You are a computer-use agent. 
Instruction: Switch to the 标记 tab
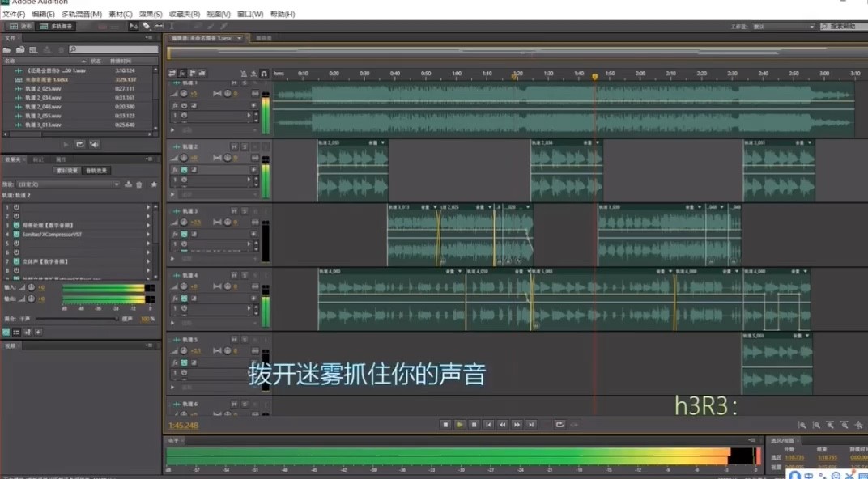coord(38,159)
